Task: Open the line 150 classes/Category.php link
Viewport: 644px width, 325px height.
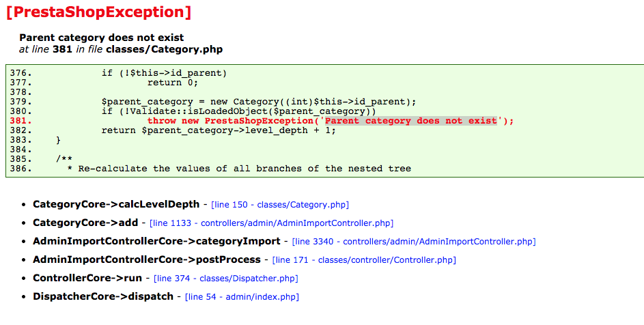Action: tap(280, 205)
